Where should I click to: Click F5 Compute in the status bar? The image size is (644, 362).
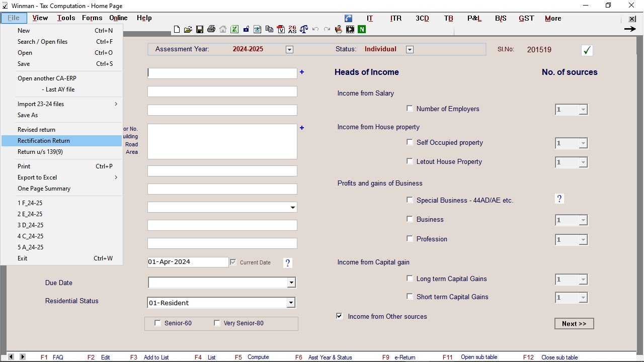click(x=252, y=357)
